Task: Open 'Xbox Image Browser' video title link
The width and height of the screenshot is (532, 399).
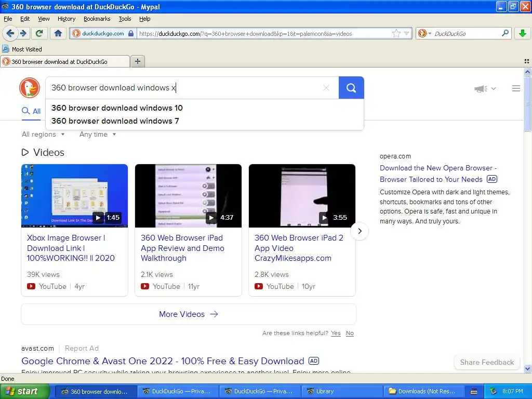Action: pyautogui.click(x=71, y=248)
